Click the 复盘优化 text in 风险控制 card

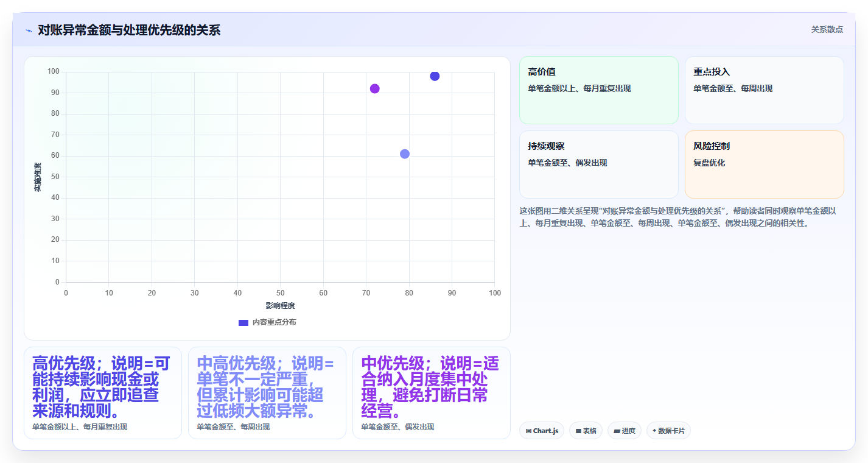[x=709, y=163]
